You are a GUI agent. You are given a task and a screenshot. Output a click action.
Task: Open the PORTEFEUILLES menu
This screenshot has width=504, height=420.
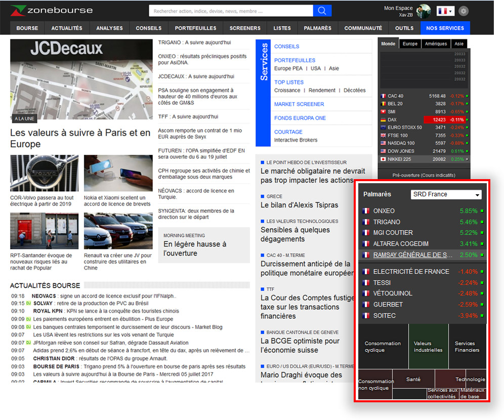point(195,28)
